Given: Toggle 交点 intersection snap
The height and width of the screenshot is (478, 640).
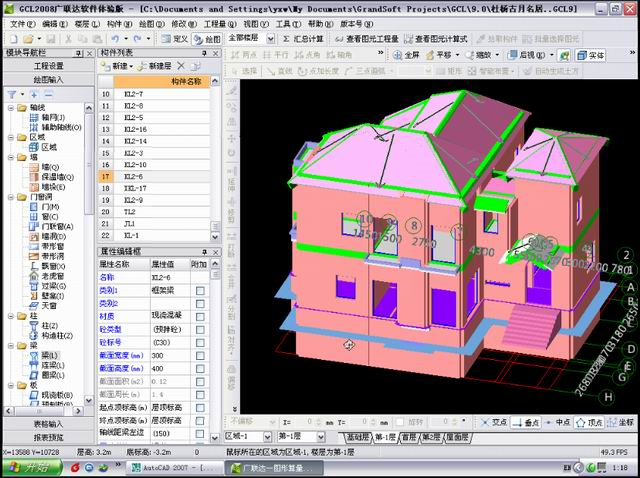Looking at the screenshot, I should 493,422.
